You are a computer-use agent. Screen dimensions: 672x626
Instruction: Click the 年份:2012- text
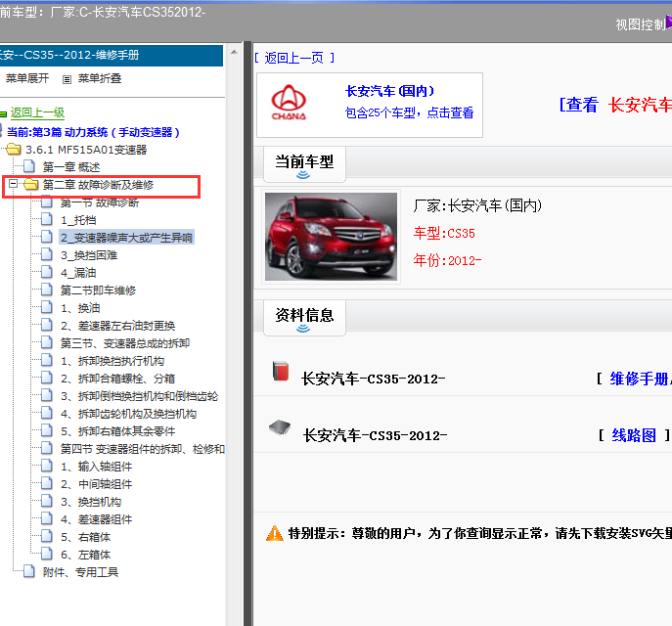[447, 260]
